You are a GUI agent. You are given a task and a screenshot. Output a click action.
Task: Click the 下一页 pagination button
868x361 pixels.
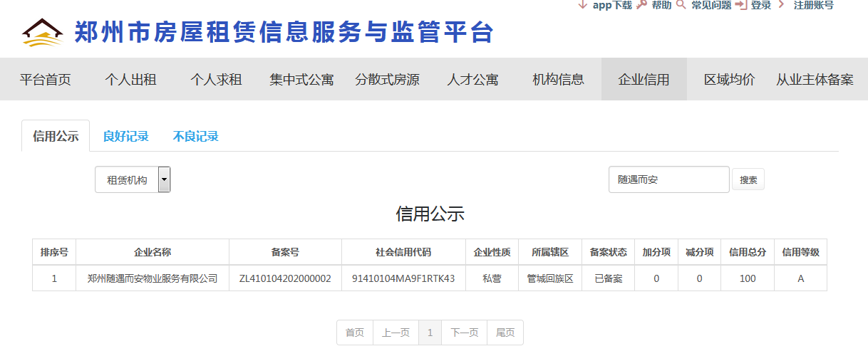click(465, 333)
